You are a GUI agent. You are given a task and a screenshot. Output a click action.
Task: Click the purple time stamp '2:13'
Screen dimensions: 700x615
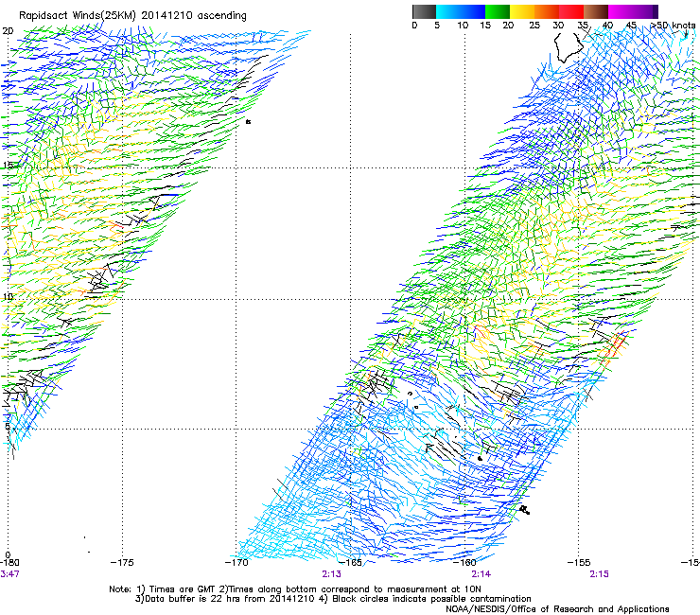pos(332,574)
